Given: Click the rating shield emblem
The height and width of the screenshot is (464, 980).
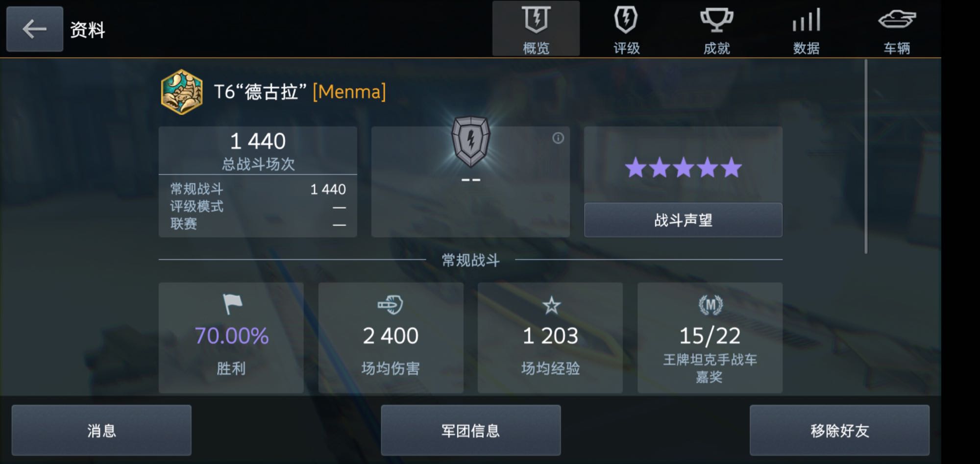Looking at the screenshot, I should 470,142.
